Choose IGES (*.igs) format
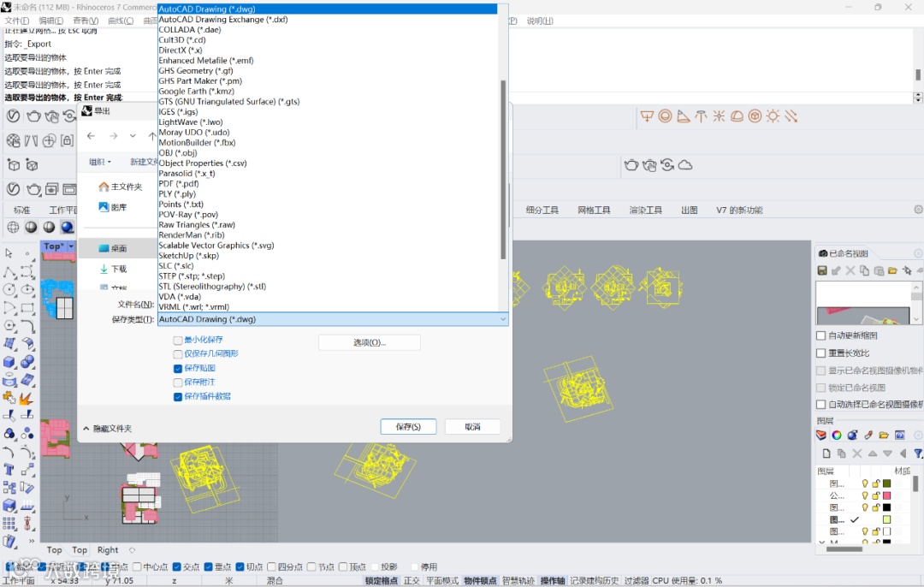The width and height of the screenshot is (924, 587). click(x=178, y=111)
